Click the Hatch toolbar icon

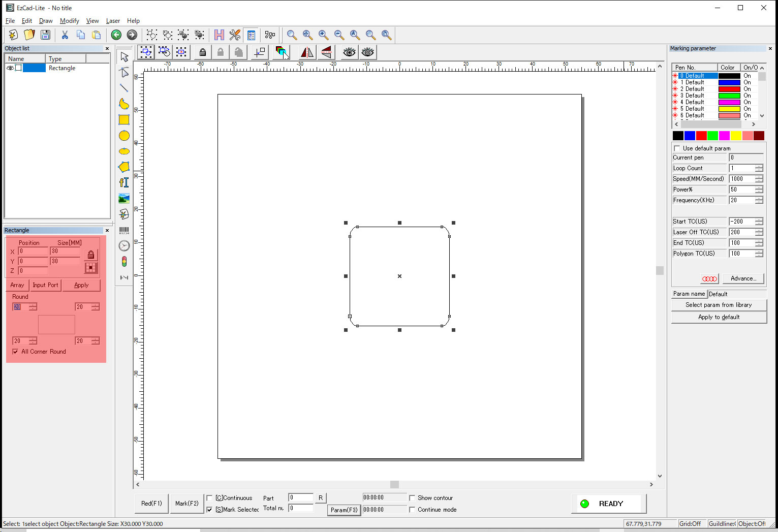pyautogui.click(x=219, y=35)
